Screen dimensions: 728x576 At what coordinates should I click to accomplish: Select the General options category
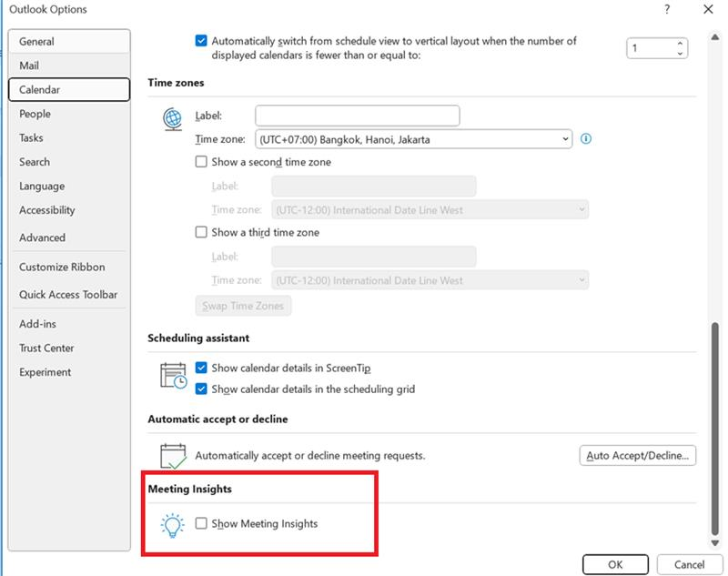pos(69,41)
